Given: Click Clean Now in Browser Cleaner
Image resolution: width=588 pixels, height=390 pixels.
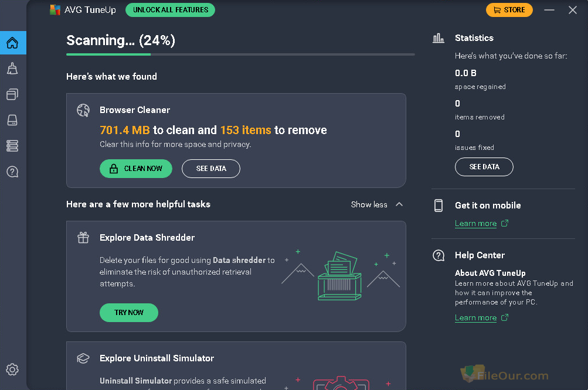Looking at the screenshot, I should coord(136,169).
